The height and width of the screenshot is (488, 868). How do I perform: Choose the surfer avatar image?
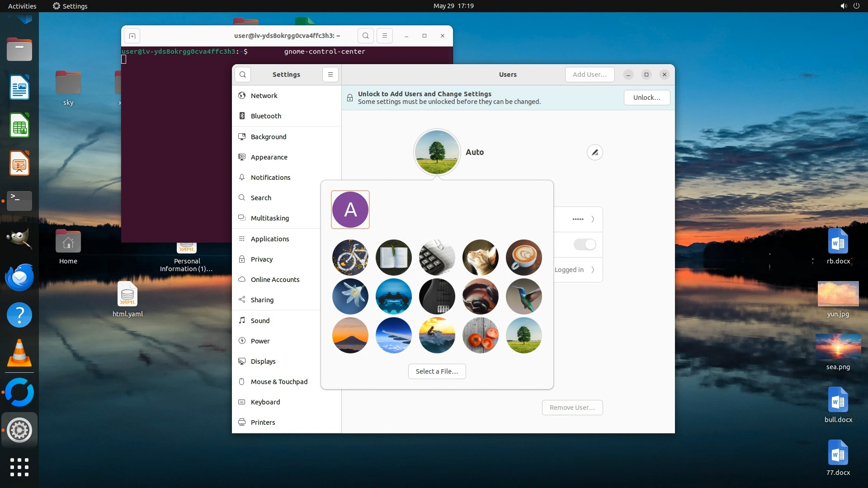click(x=437, y=335)
